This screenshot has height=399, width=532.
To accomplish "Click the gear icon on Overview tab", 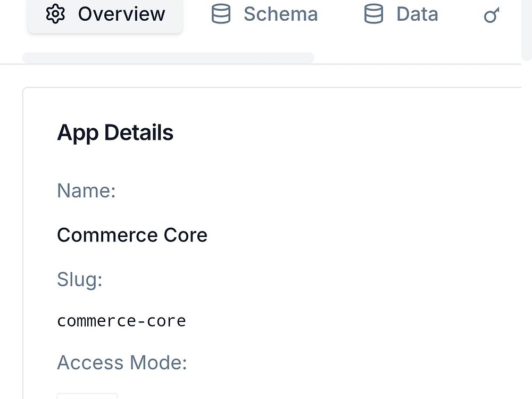I will 55,14.
